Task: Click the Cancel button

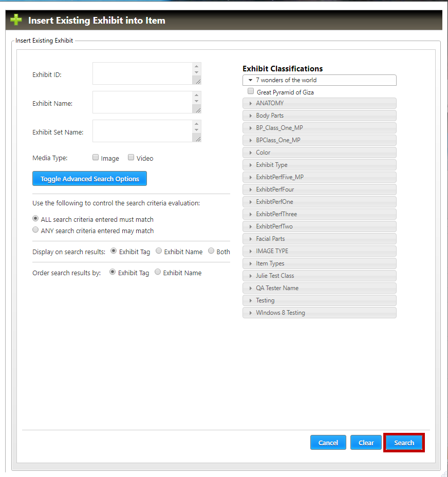Action: click(x=328, y=443)
